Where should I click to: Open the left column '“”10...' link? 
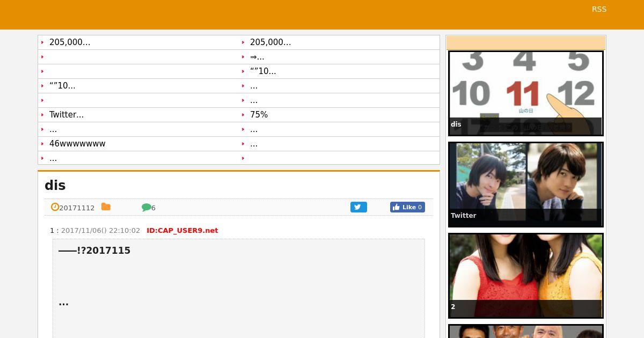pyautogui.click(x=62, y=86)
